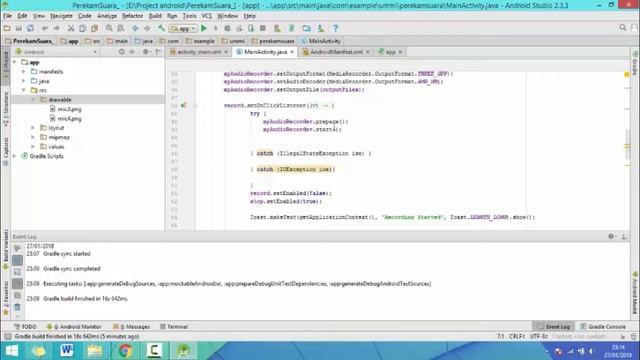Clear Event Log with the trash icon

(x=17, y=307)
